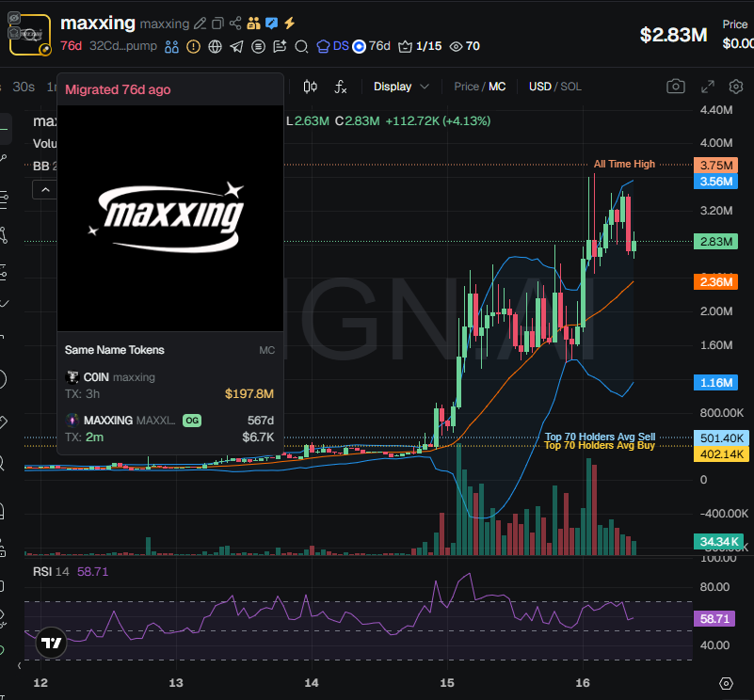
Task: Open the website globe icon
Action: click(215, 47)
